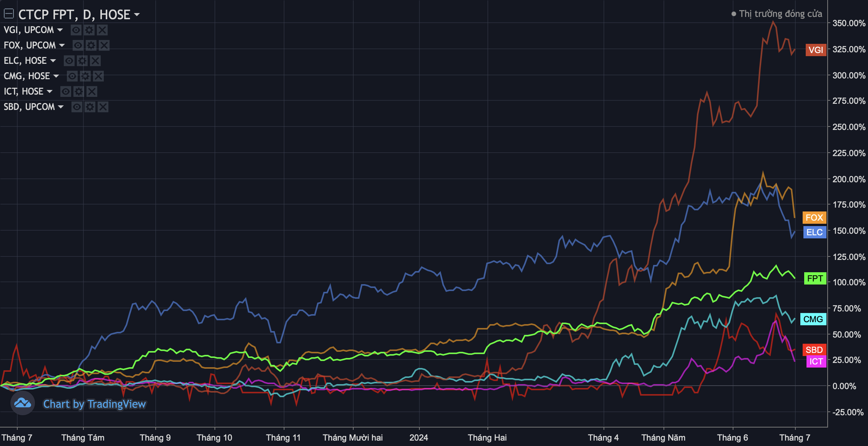The image size is (868, 446).
Task: Open the Chart by TradingView link
Action: pyautogui.click(x=95, y=404)
